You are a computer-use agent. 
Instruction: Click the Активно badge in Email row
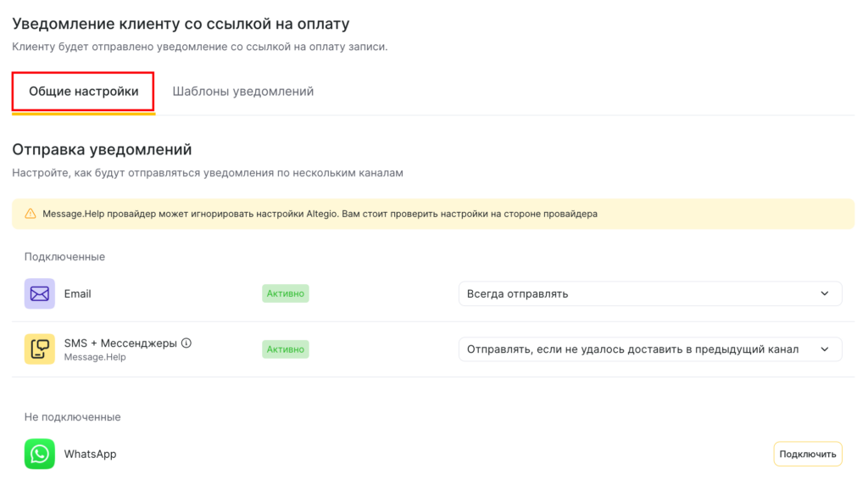click(x=285, y=293)
